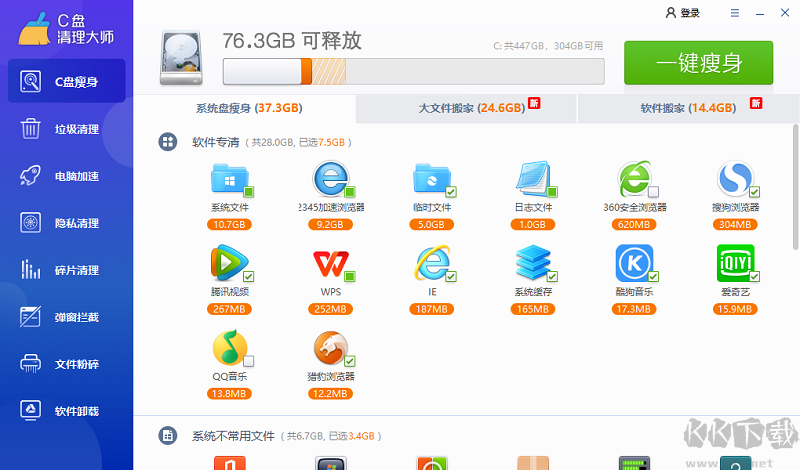Open the main menu hamburger icon

tap(735, 13)
